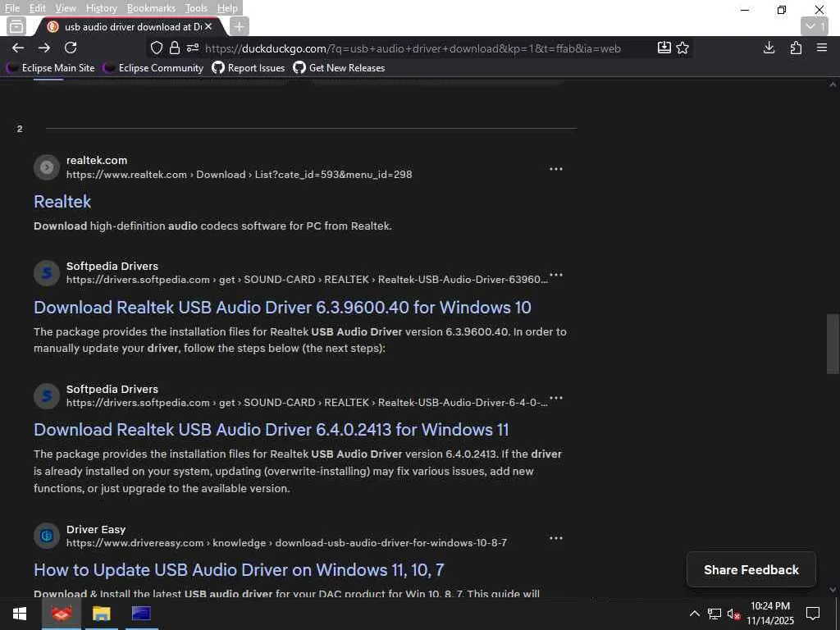This screenshot has width=840, height=630.
Task: Click the realtek.com URL breadcrumb
Action: coord(239,175)
